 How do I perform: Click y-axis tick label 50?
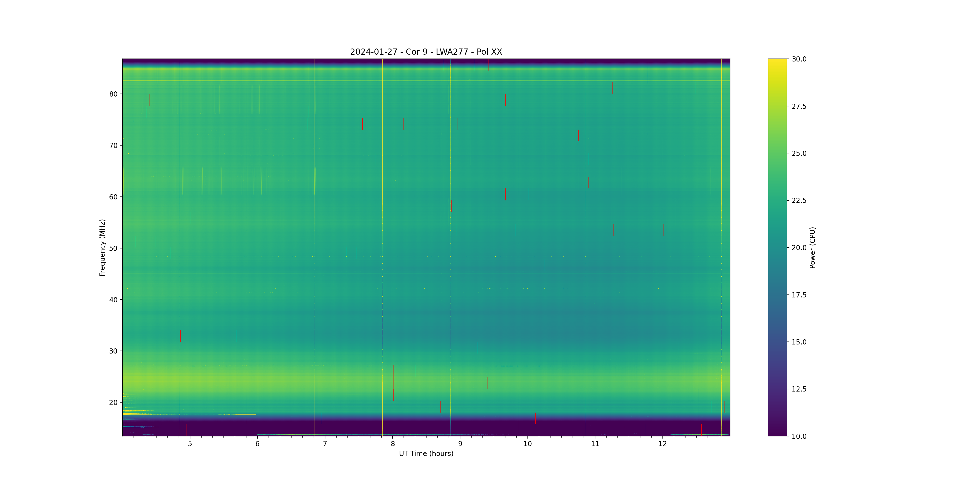[x=113, y=248]
